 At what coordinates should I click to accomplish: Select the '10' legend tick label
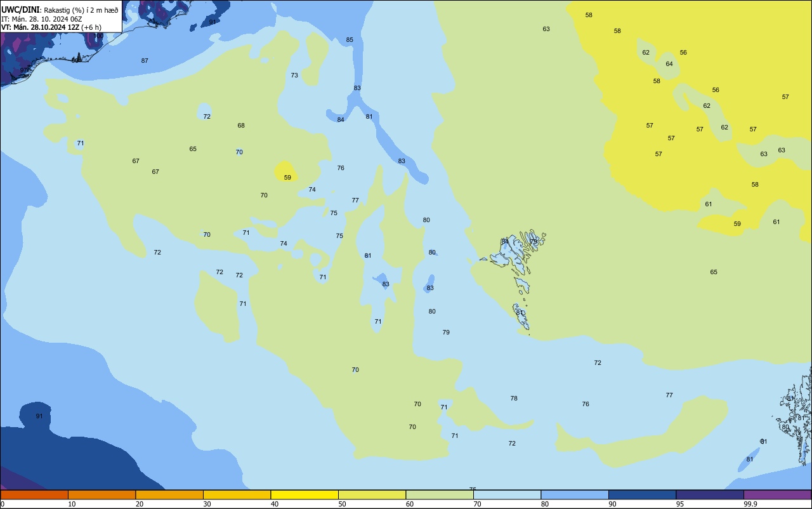pyautogui.click(x=72, y=504)
